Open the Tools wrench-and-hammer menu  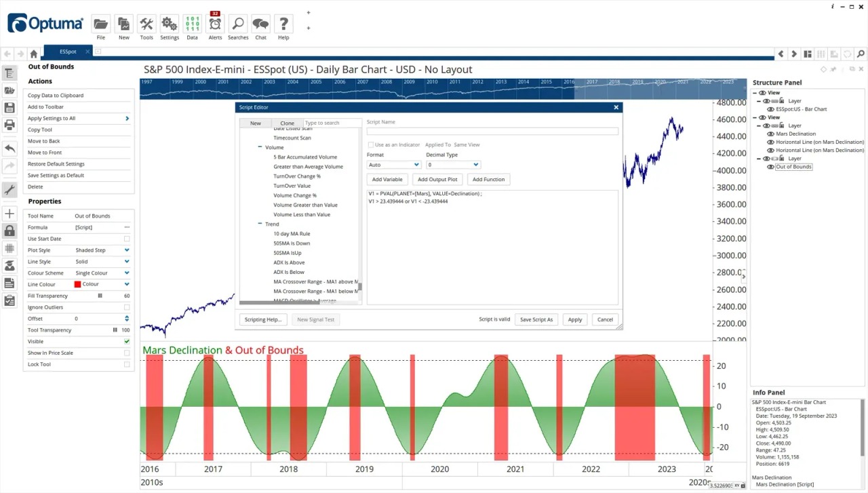click(146, 24)
